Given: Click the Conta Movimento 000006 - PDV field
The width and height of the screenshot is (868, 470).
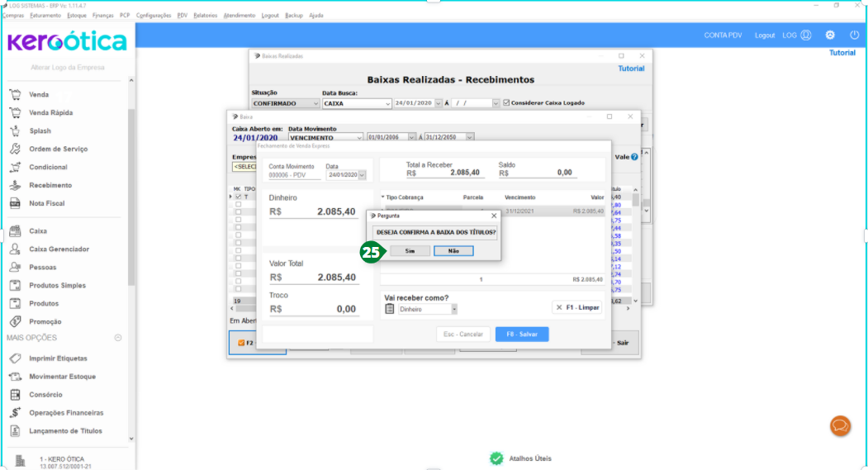Looking at the screenshot, I should tap(294, 175).
